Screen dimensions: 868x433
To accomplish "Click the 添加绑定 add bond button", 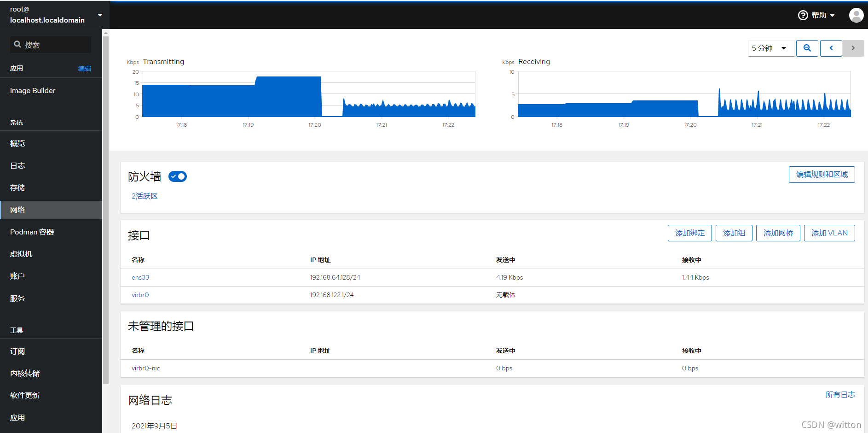I will click(x=689, y=233).
